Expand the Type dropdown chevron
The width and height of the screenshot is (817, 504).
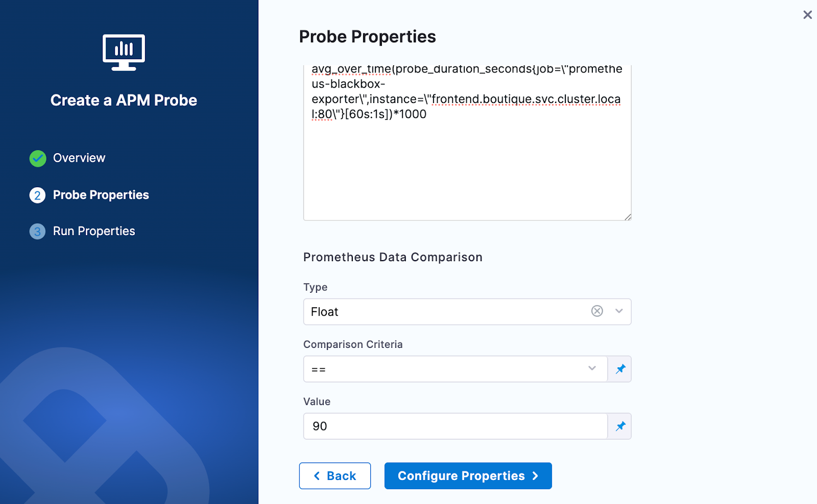619,311
